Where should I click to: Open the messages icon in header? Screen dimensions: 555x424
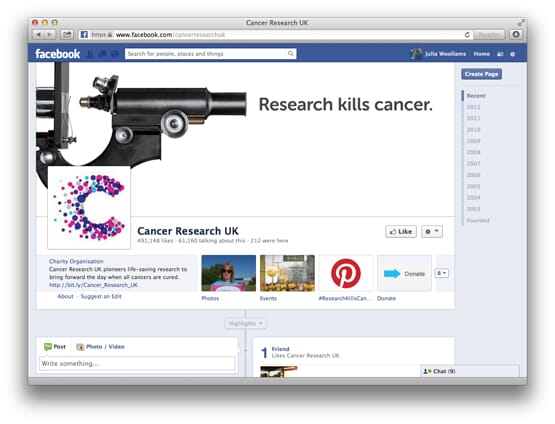coord(102,54)
